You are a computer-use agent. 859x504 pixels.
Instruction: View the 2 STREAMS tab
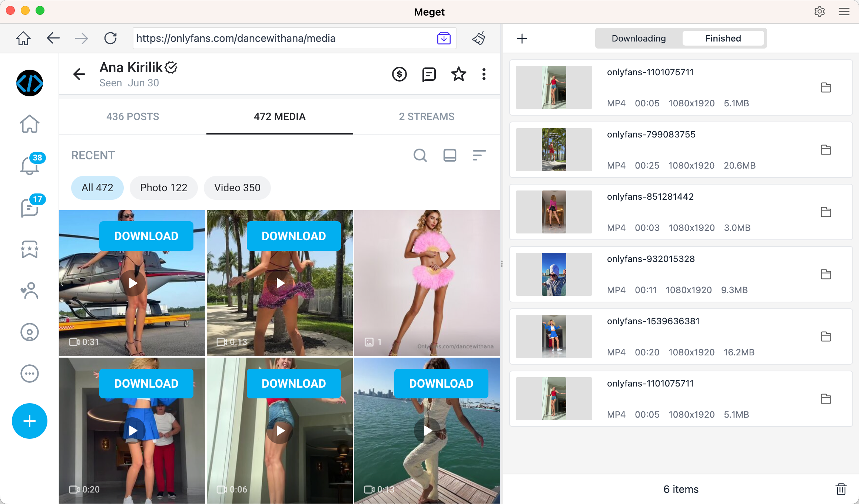pyautogui.click(x=427, y=116)
